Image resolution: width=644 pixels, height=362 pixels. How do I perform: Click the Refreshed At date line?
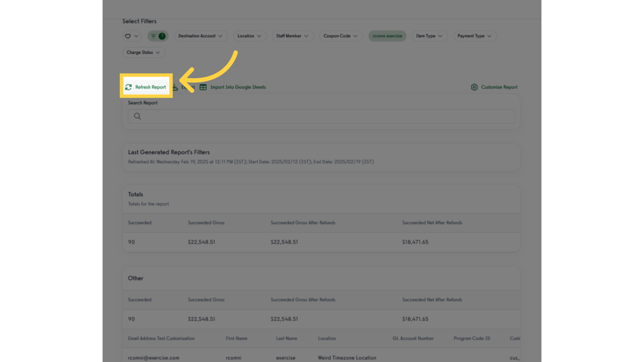[x=251, y=162]
